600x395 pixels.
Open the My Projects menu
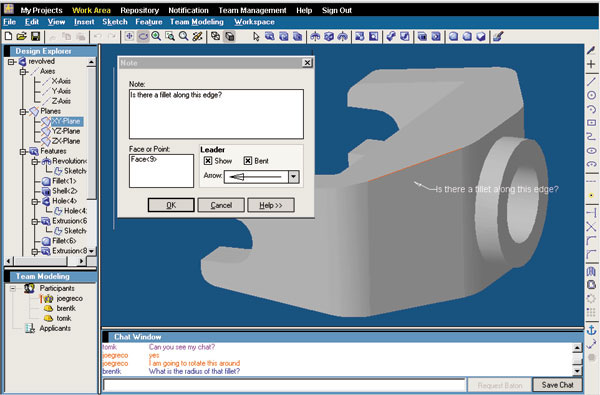(x=41, y=10)
